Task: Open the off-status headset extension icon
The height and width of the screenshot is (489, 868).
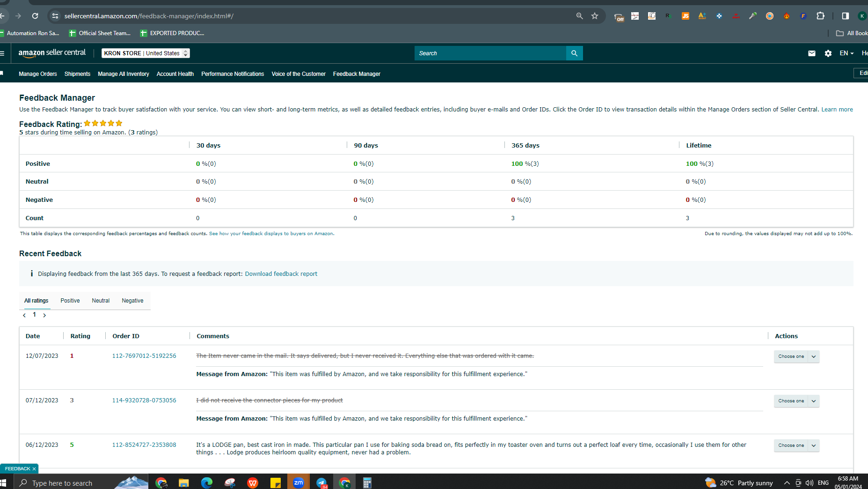Action: (x=619, y=17)
